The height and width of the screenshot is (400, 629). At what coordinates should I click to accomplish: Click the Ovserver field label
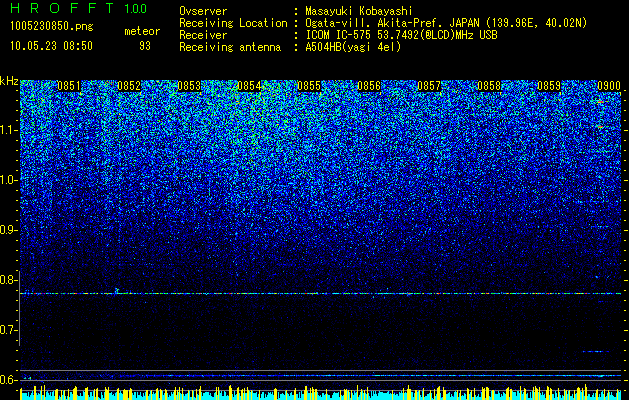(203, 11)
